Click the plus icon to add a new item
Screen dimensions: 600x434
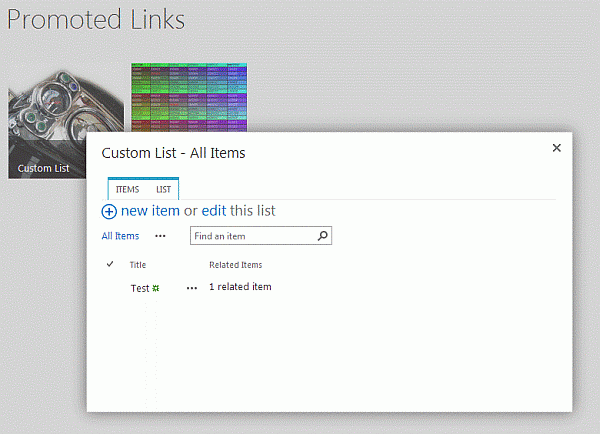[x=109, y=212]
